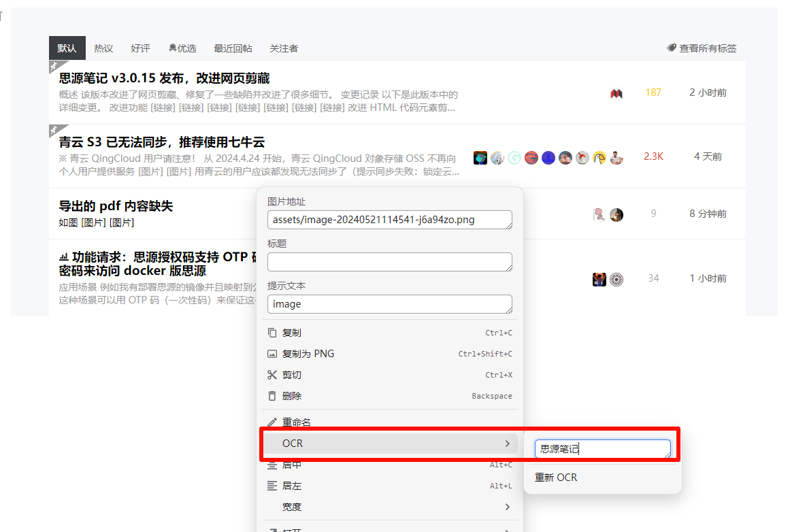
Task: Click the pin icon on the 青云 S3 post
Action: click(x=55, y=130)
